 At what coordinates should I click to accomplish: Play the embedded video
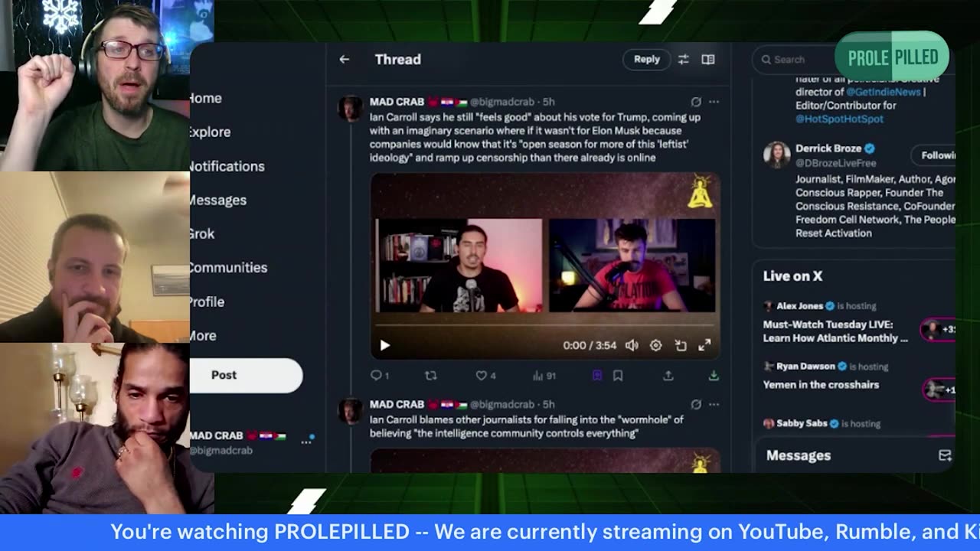point(385,345)
